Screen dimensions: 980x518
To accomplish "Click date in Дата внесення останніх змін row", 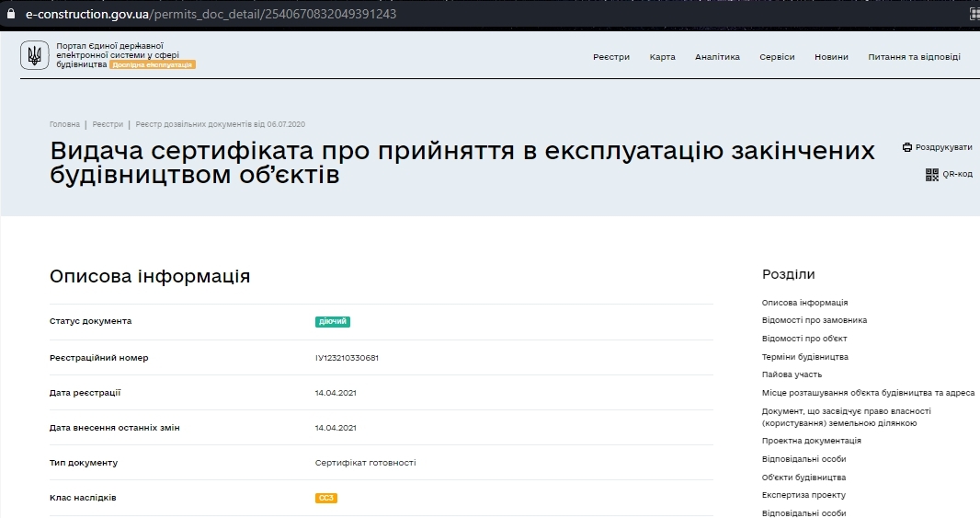I will (x=335, y=428).
